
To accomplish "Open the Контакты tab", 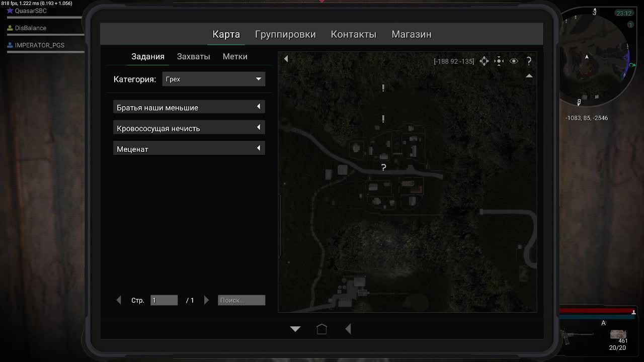I will pyautogui.click(x=353, y=34).
